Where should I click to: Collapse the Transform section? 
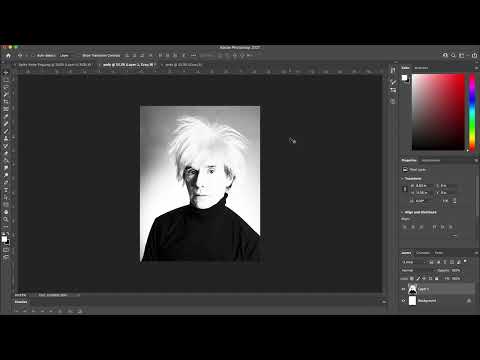tap(403, 179)
